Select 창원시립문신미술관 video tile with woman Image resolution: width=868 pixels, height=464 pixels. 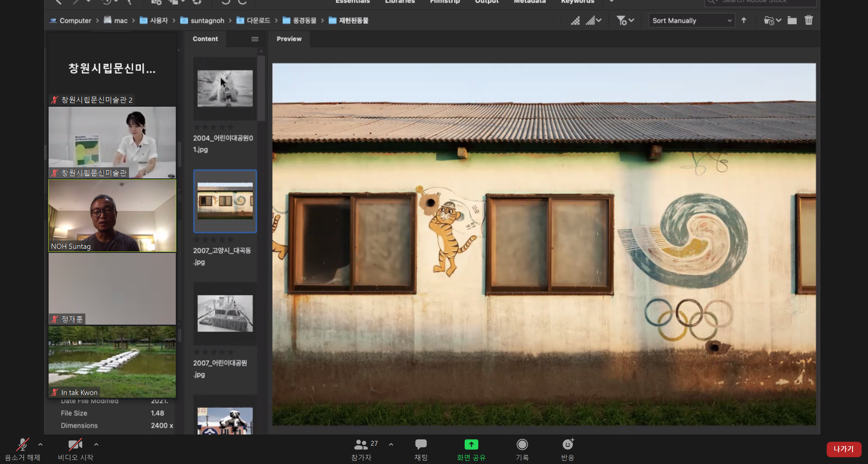112,143
